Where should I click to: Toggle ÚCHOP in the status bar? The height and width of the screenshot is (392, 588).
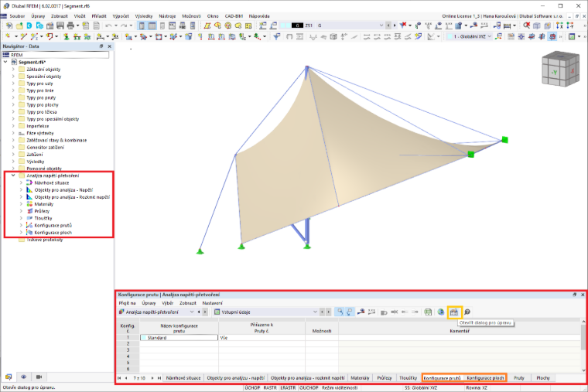[252, 388]
